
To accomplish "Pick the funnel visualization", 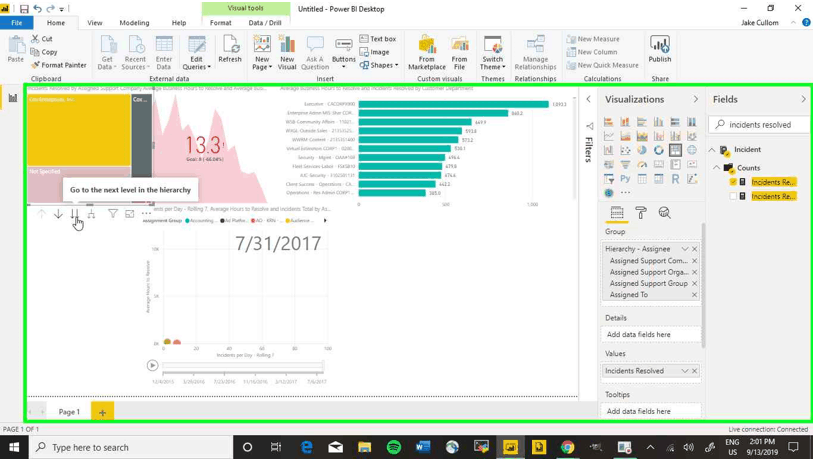I will click(x=625, y=165).
